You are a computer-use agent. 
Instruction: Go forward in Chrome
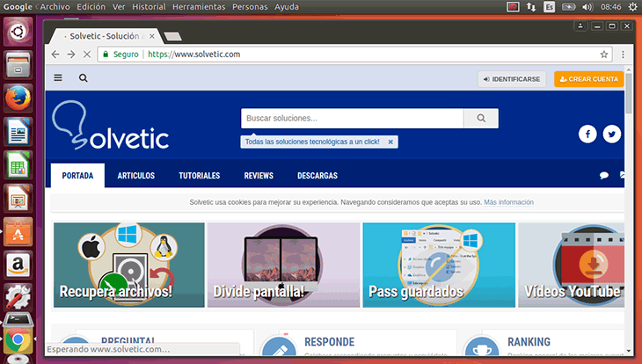click(71, 54)
